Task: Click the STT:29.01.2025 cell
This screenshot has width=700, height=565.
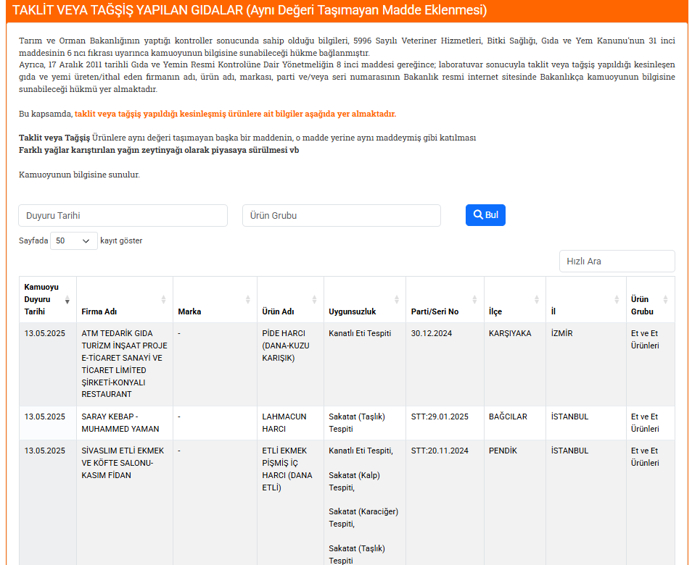Action: click(445, 423)
